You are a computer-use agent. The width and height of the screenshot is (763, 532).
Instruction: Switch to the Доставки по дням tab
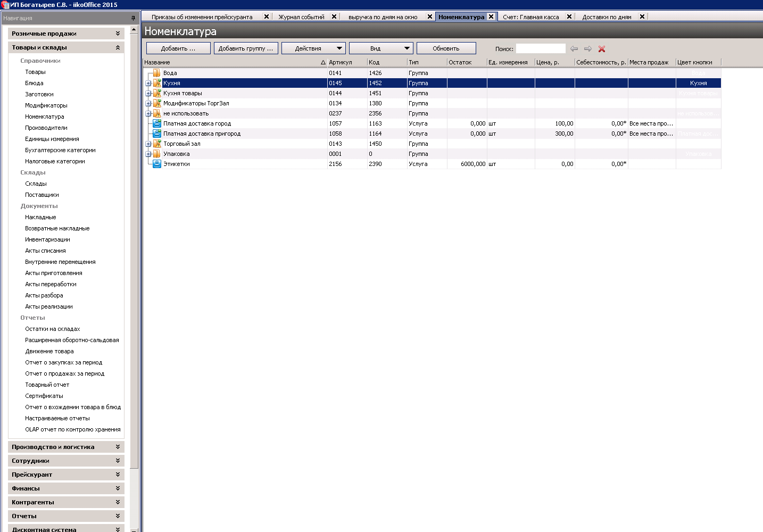[607, 17]
